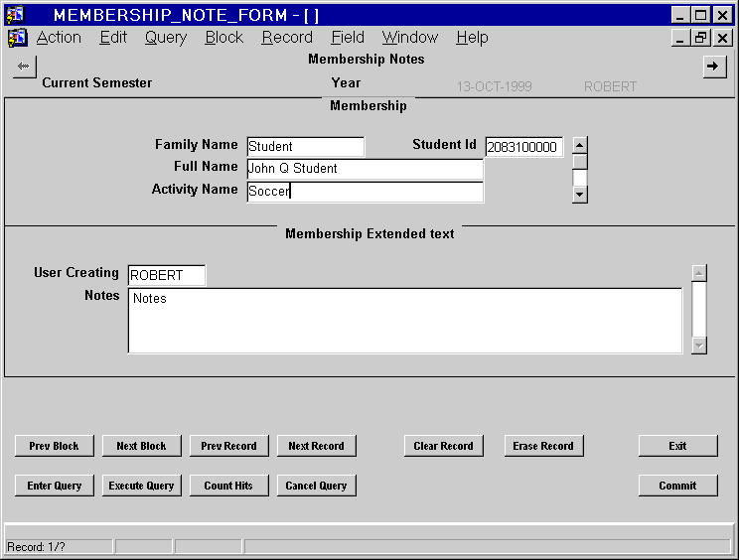Open the Block menu
739x560 pixels.
[224, 37]
